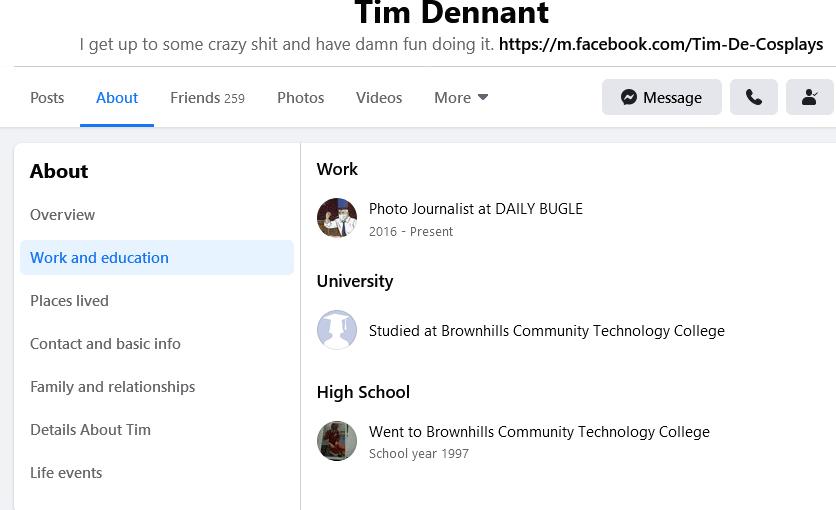Open the Videos tab

coord(379,98)
